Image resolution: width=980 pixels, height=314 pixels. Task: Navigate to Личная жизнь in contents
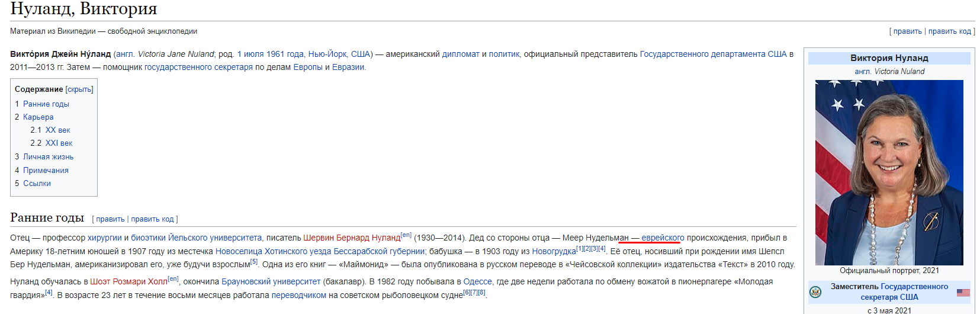pyautogui.click(x=48, y=156)
